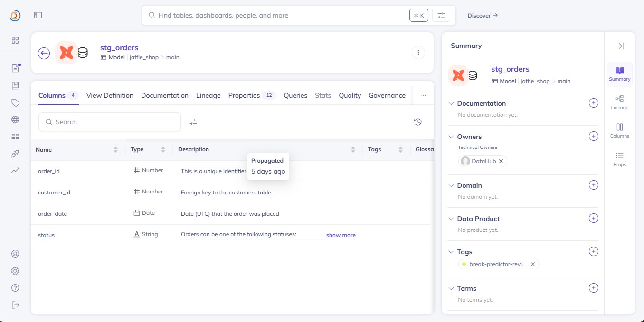
Task: Select the Columns tab
Action: tap(58, 95)
